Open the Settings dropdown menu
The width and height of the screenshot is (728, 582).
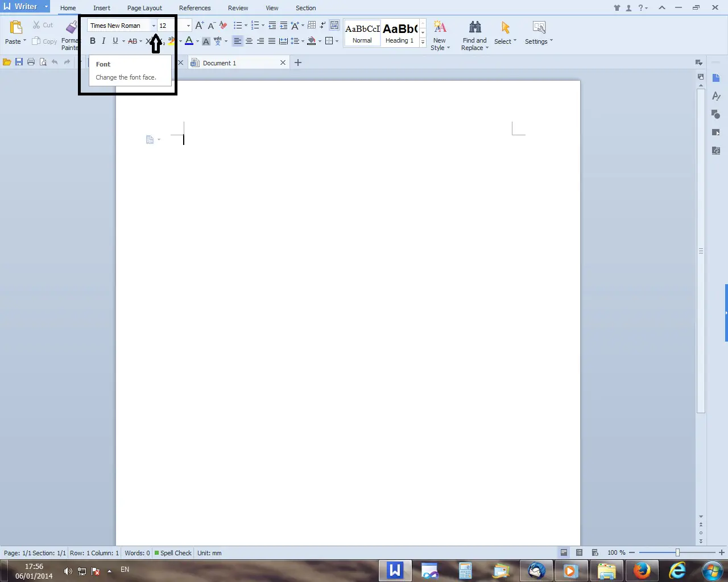coord(539,34)
